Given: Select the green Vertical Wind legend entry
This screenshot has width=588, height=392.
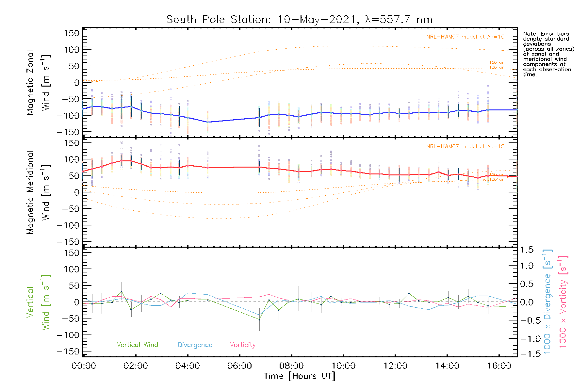Looking at the screenshot, I should (x=137, y=345).
